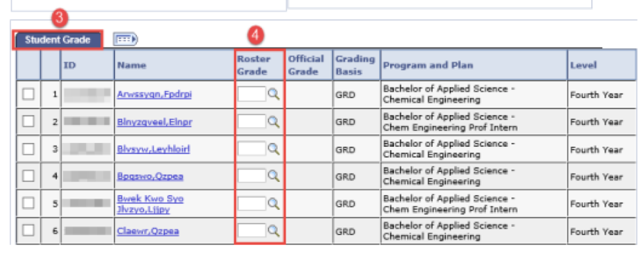Image resolution: width=644 pixels, height=266 pixels.
Task: Toggle the checkbox in row 4
Action: coord(28,177)
